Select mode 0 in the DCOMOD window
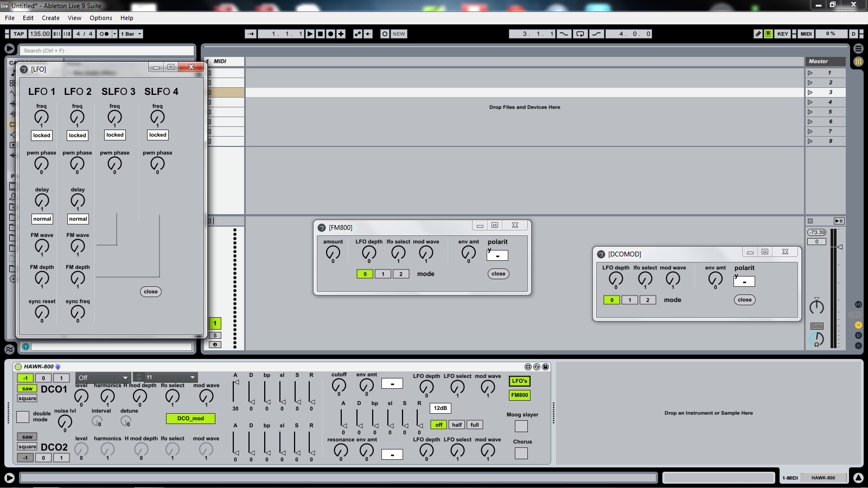Viewport: 868px width, 488px height. 611,300
